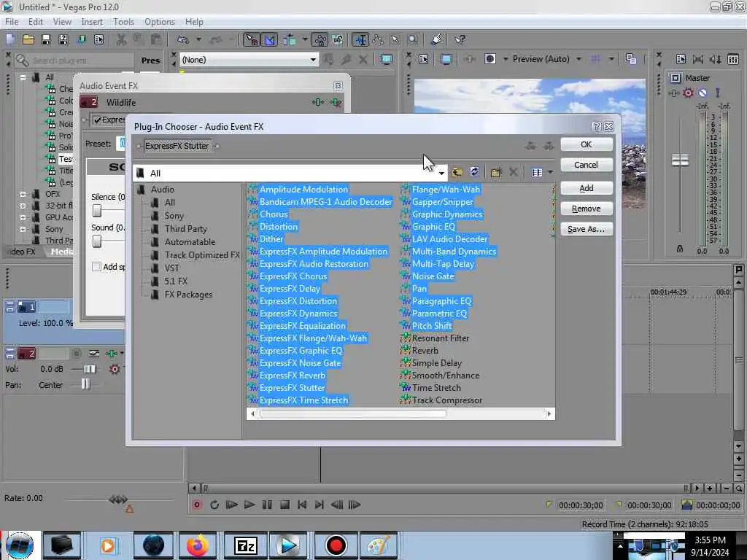This screenshot has height=560, width=747.
Task: Click the Record button in transport
Action: coord(197,505)
